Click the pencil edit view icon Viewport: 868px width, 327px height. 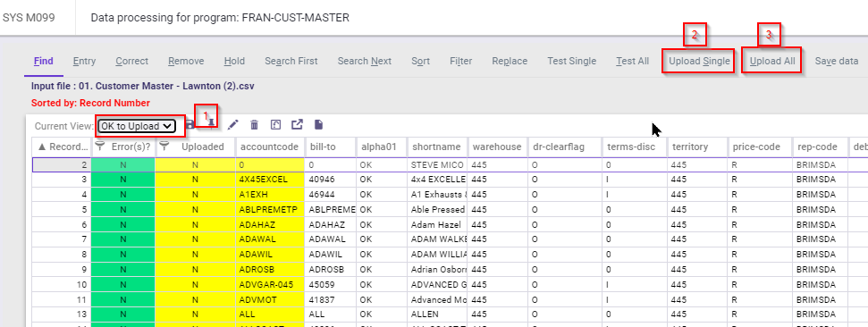point(233,125)
